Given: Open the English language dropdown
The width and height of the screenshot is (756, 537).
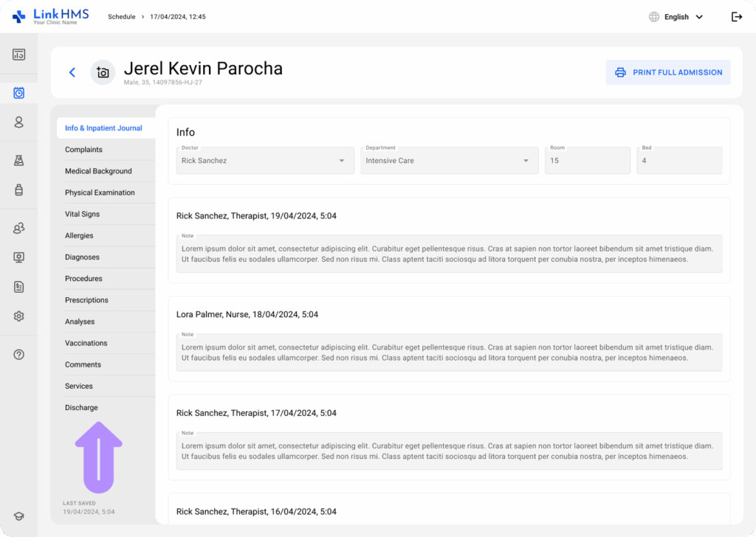Looking at the screenshot, I should [x=684, y=17].
